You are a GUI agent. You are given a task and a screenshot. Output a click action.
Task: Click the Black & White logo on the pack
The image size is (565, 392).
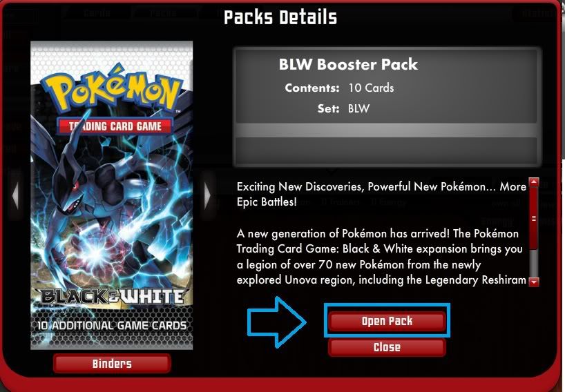[x=113, y=297]
